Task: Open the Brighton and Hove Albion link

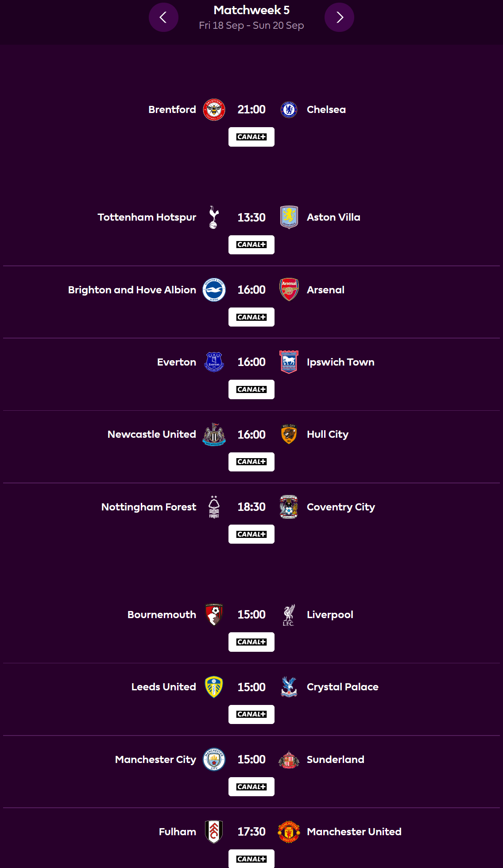Action: [x=132, y=290]
